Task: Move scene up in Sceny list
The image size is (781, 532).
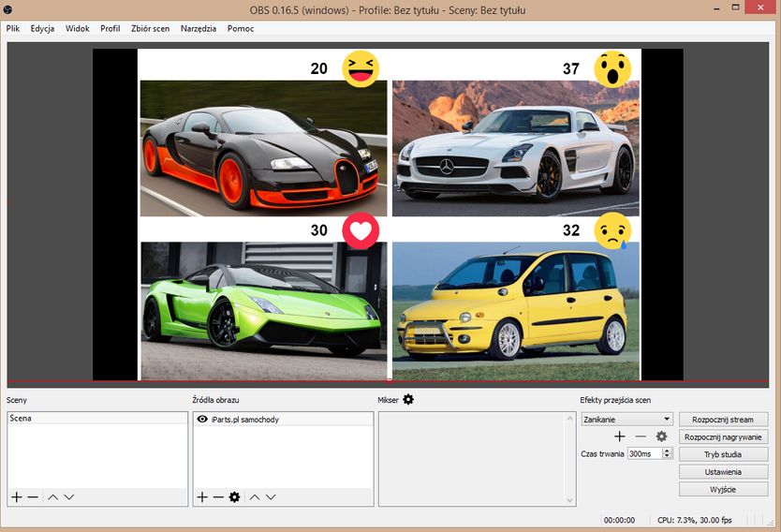Action: point(52,496)
